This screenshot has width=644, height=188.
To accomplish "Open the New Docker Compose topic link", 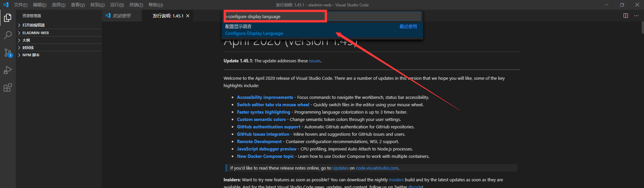I will 265,156.
